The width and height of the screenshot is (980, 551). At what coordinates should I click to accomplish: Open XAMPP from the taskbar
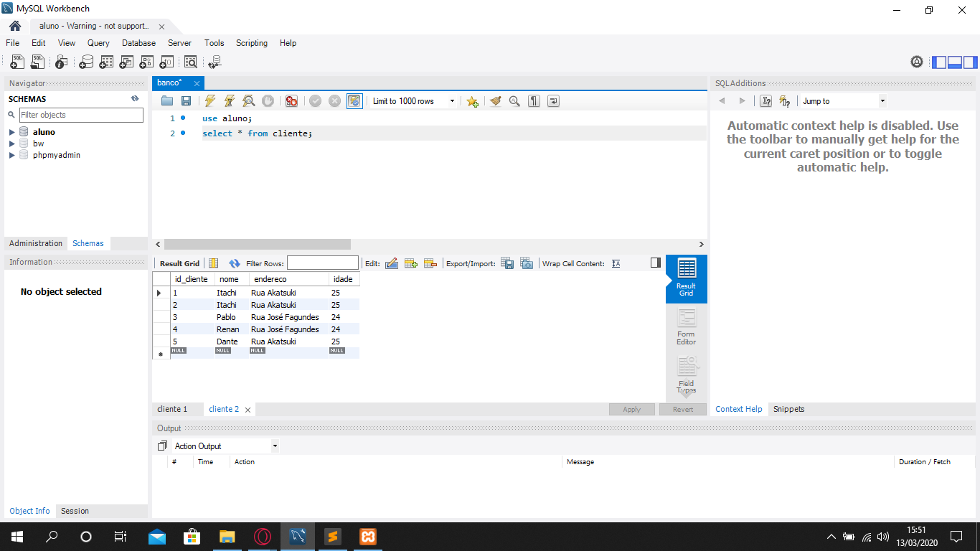(x=368, y=536)
